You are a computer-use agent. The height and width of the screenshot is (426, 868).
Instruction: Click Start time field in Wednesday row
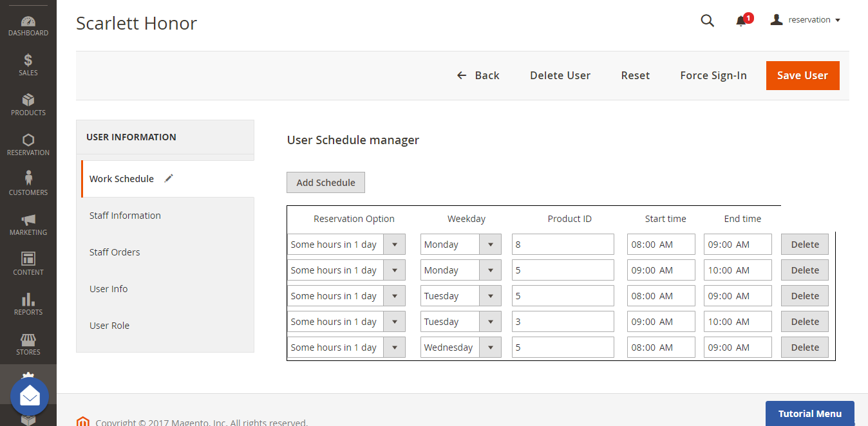tap(661, 347)
